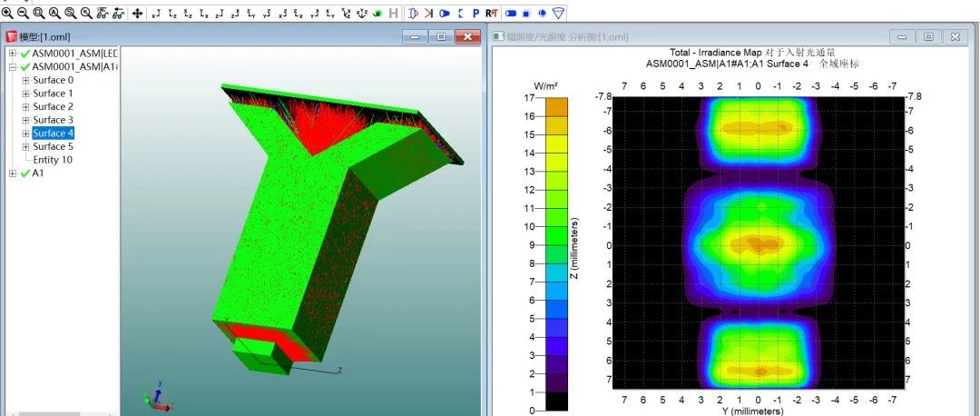Viewport: 980px width, 416px height.
Task: Click the binoculars view icon
Action: coord(102,14)
